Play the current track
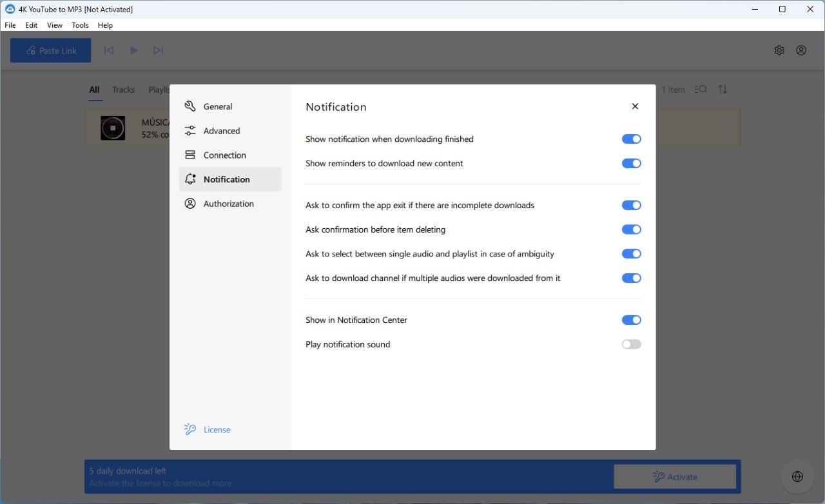The width and height of the screenshot is (825, 504). [133, 50]
